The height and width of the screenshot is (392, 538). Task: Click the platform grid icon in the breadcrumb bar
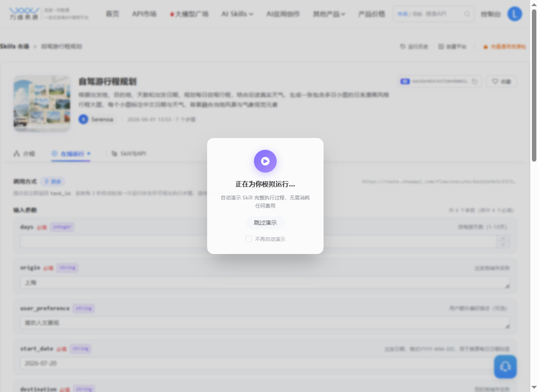[x=441, y=46]
